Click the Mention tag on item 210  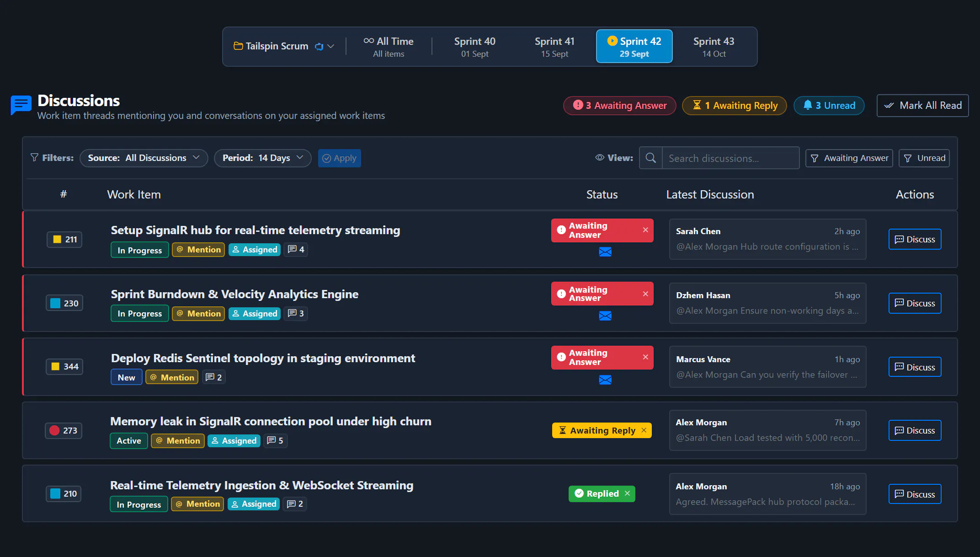[197, 504]
